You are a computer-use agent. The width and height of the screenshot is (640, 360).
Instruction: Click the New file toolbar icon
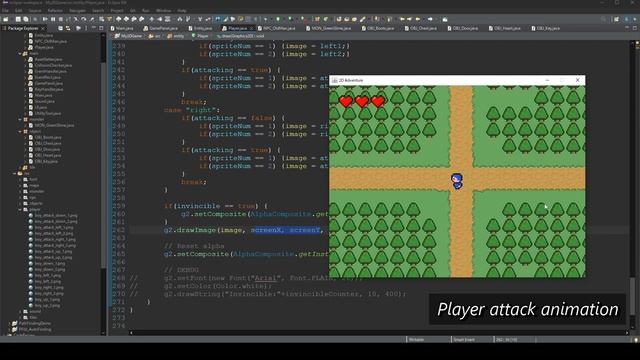point(6,19)
